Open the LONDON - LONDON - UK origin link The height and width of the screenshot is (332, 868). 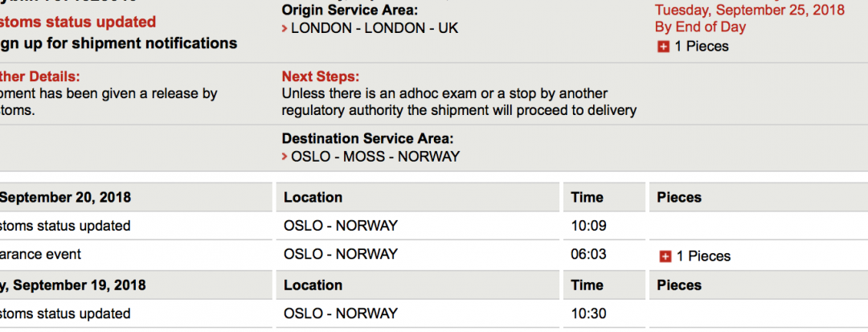(375, 28)
